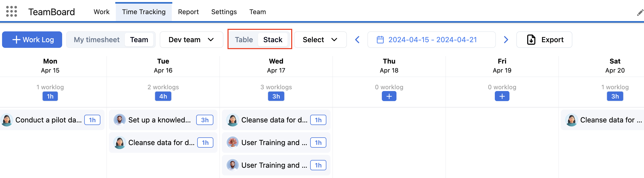Select the Team timesheet option
The height and width of the screenshot is (178, 644).
coord(139,40)
